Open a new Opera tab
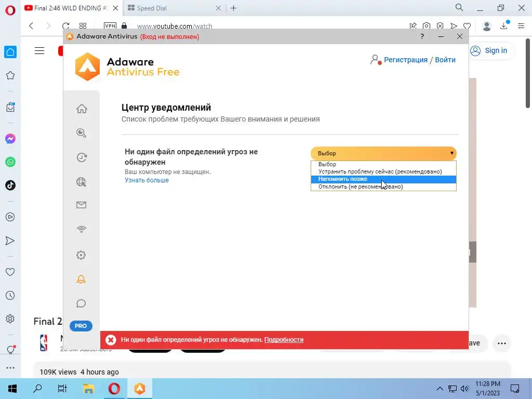The width and height of the screenshot is (532, 399). click(x=233, y=8)
